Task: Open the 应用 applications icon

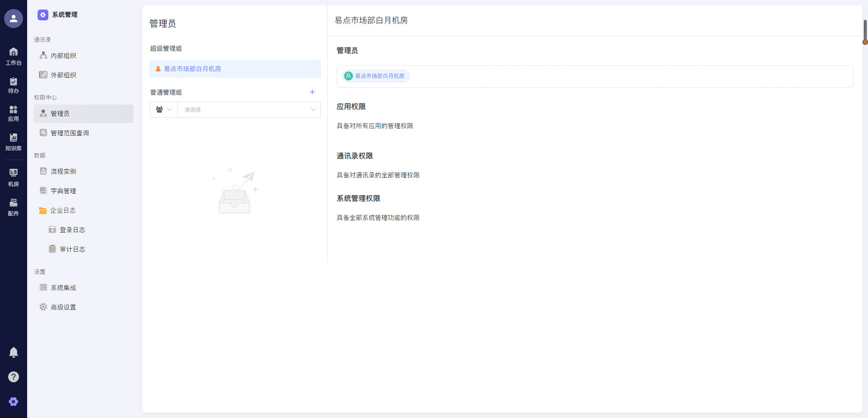Action: (x=13, y=113)
